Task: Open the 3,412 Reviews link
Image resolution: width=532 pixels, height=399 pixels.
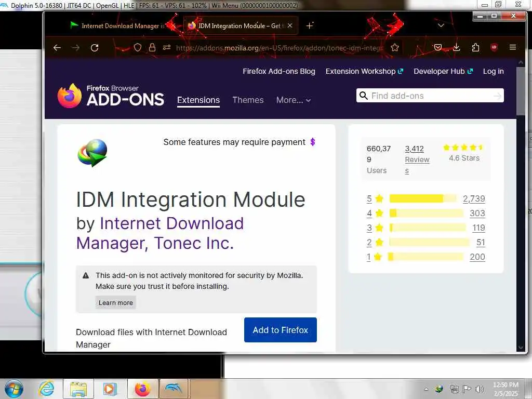Action: 417,159
